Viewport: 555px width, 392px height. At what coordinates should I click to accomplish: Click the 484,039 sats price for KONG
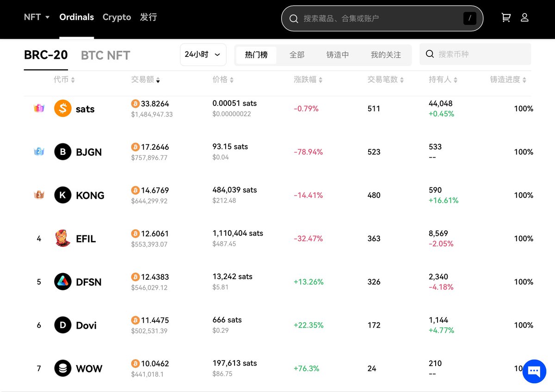[x=234, y=190]
